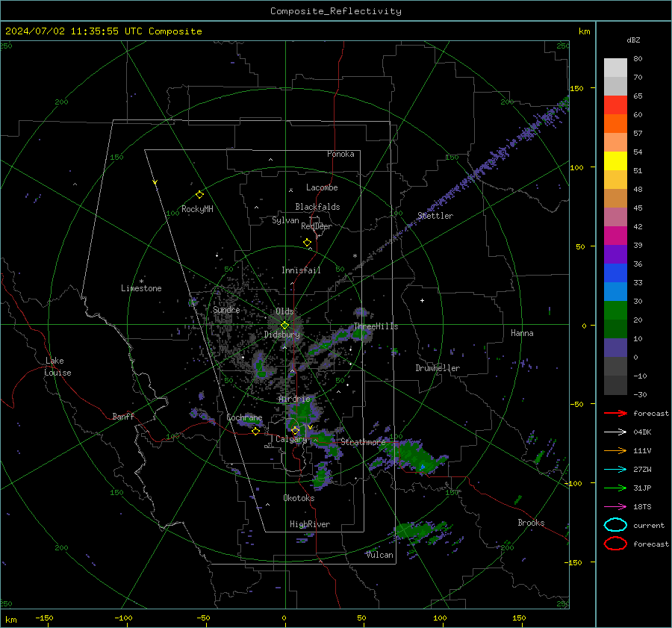672x628 pixels.
Task: Click the yellow diamond marker near RockyMH
Action: pos(199,195)
